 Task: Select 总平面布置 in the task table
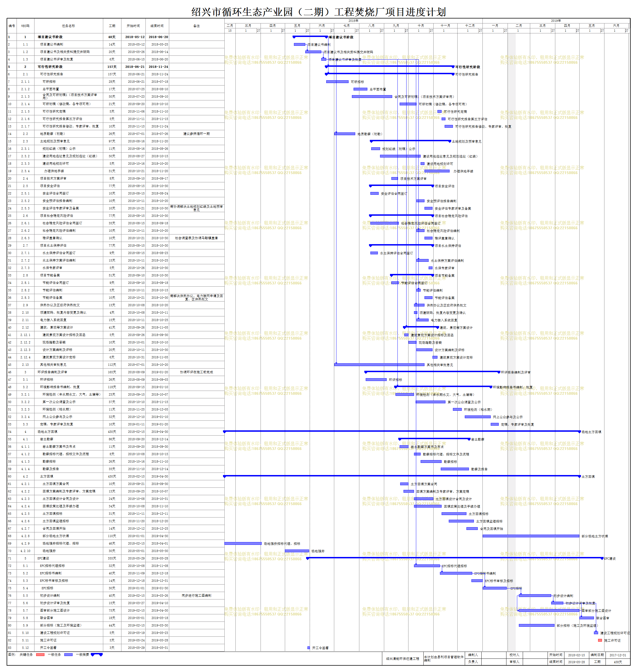(x=51, y=89)
